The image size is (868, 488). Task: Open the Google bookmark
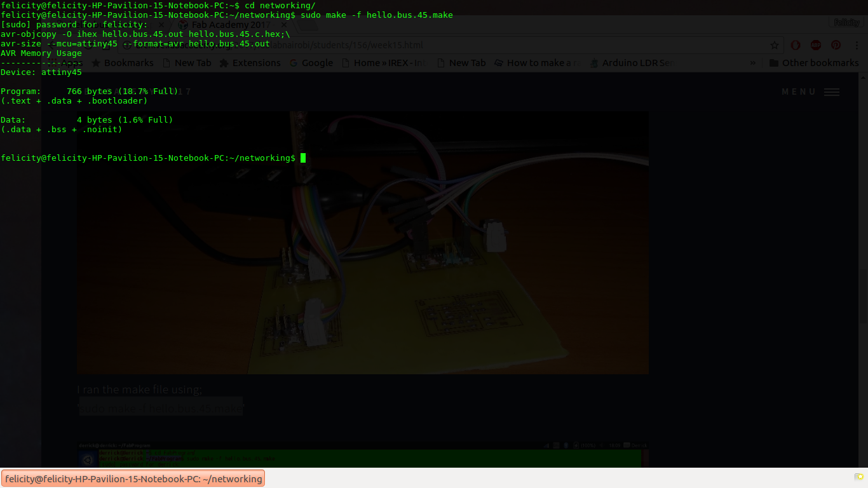tap(311, 63)
